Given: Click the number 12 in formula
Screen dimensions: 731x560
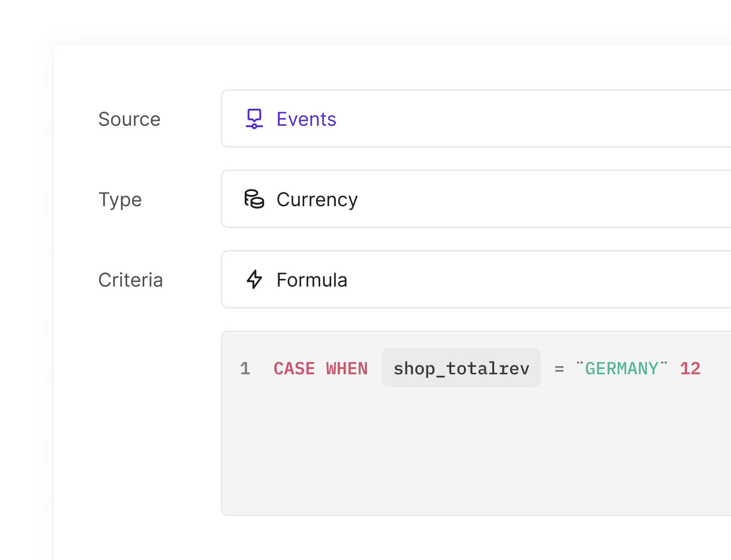Looking at the screenshot, I should coord(690,368).
